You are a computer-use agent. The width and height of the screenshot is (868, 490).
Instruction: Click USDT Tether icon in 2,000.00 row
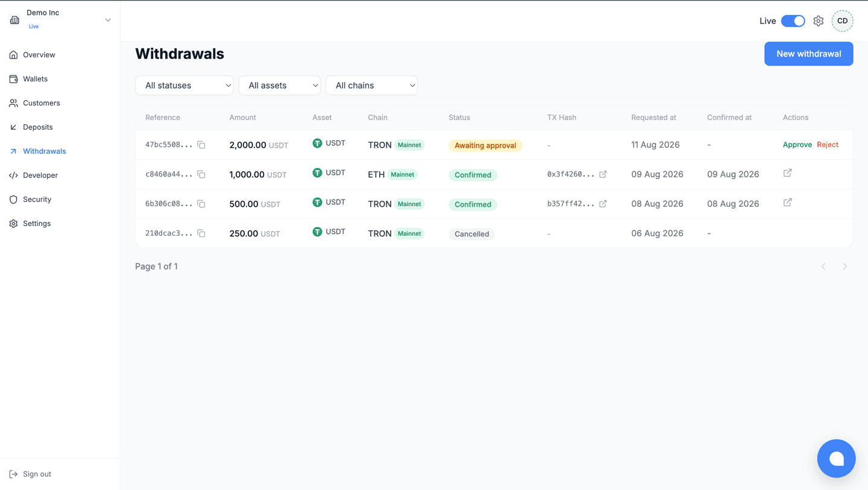click(x=317, y=143)
